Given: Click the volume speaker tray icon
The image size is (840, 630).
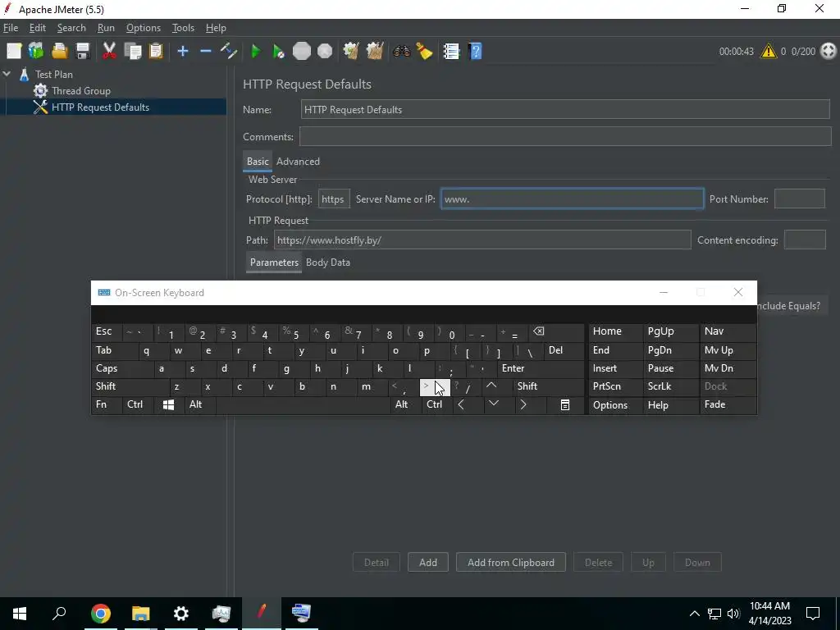Looking at the screenshot, I should click(733, 614).
